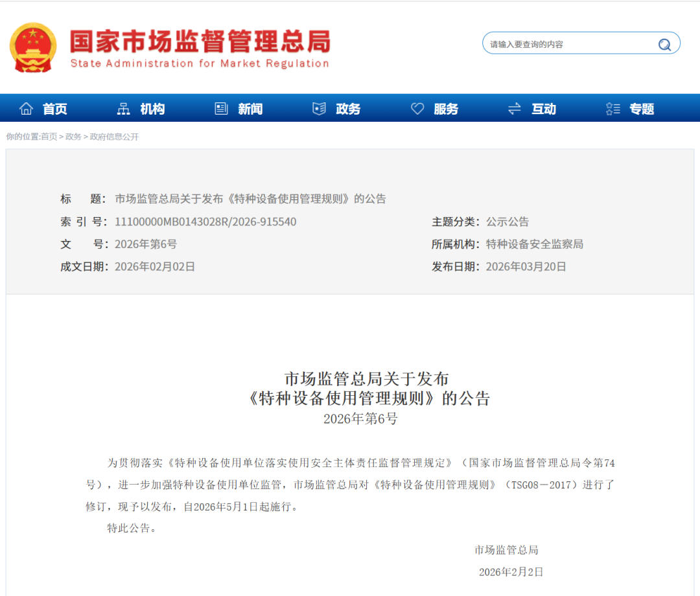Open the 机构 navigation menu
The height and width of the screenshot is (596, 700).
[153, 108]
